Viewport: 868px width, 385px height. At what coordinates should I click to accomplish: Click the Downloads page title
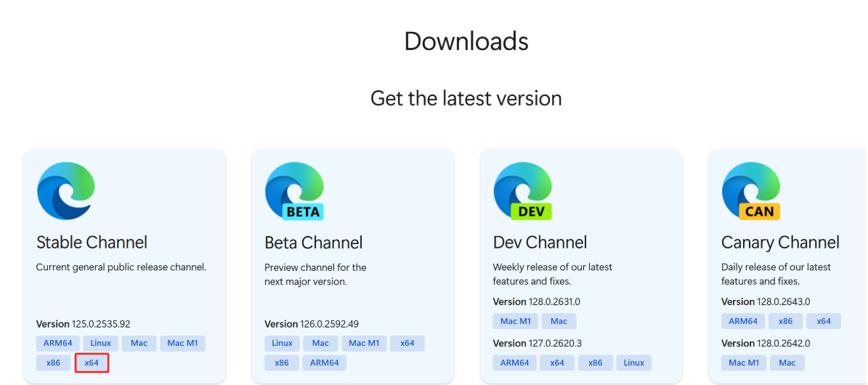pos(466,41)
